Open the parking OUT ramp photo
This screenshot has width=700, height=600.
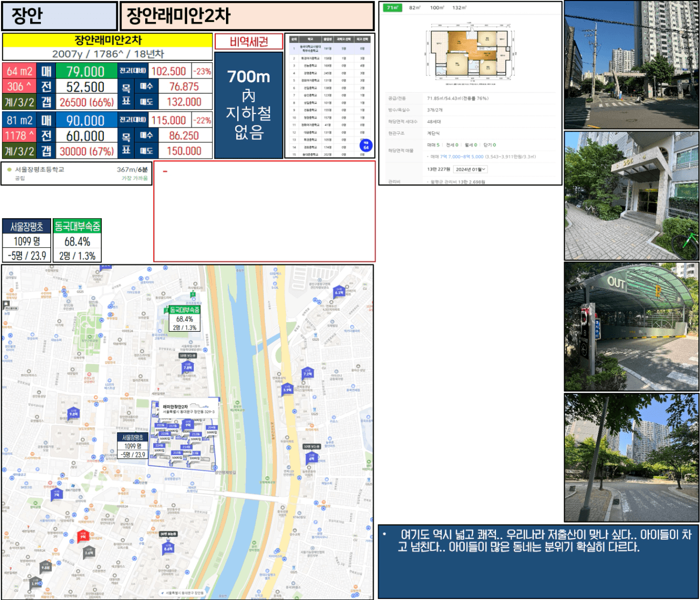click(631, 326)
